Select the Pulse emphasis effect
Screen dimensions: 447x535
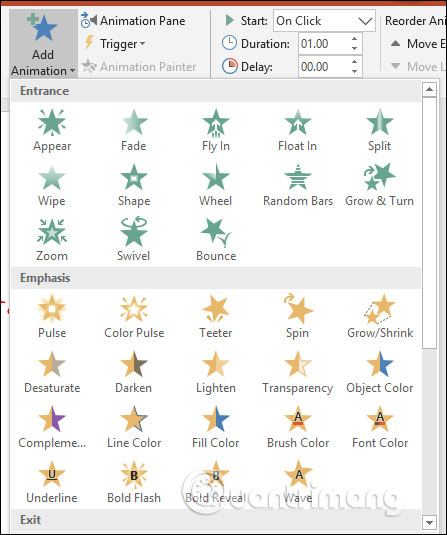[x=52, y=317]
